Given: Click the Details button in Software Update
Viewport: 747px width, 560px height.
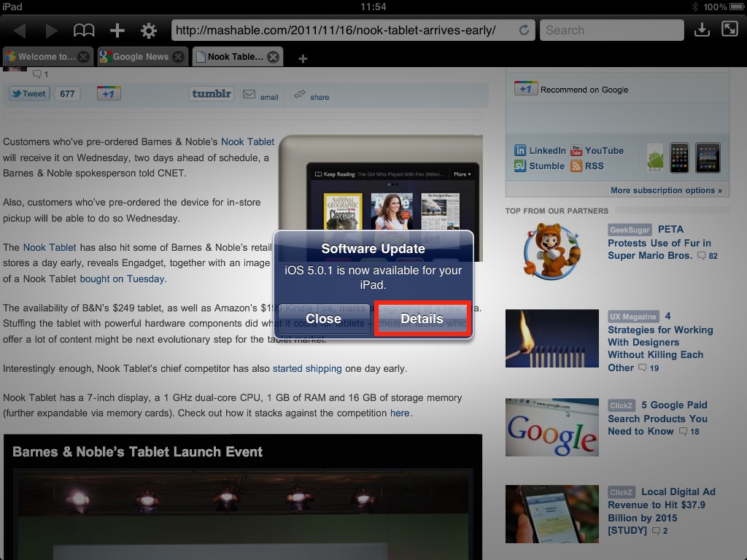Looking at the screenshot, I should (x=422, y=319).
